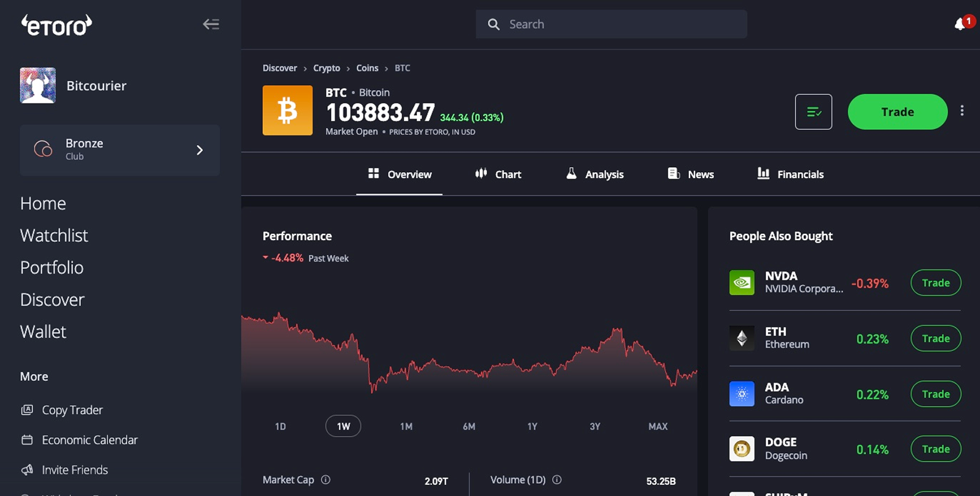Click the green Trade button for BTC
Screen dimensions: 980x496
[897, 111]
